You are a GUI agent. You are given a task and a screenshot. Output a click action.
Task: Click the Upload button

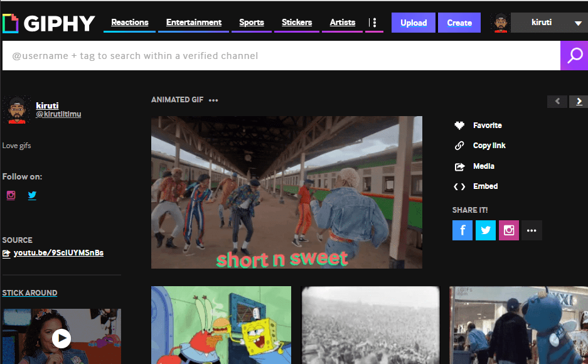click(x=414, y=23)
